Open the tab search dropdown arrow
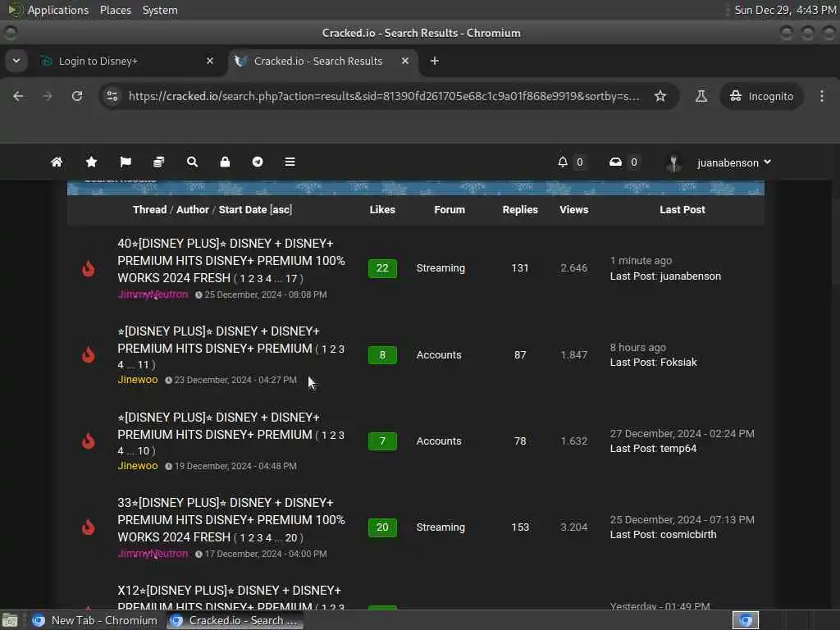The height and width of the screenshot is (630, 840). 16,61
